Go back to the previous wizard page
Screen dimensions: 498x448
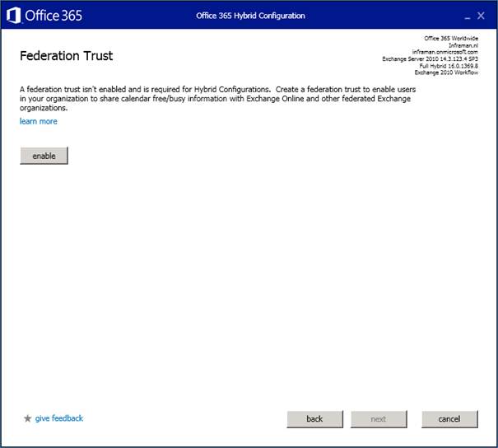[314, 419]
